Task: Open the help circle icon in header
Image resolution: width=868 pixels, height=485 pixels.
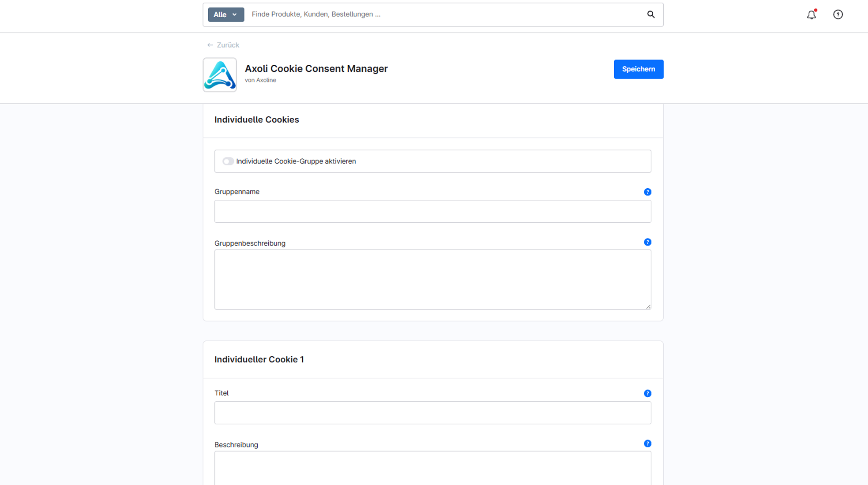Action: click(x=838, y=15)
